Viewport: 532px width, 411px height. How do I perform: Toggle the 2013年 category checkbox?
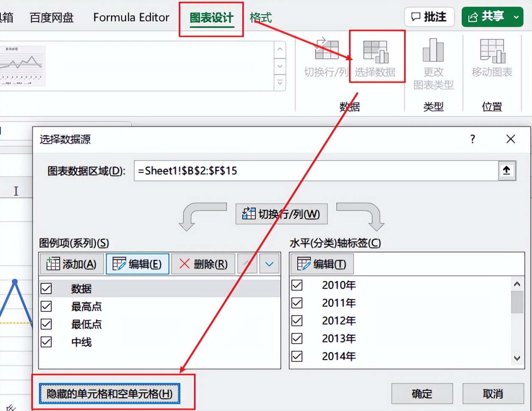[297, 339]
